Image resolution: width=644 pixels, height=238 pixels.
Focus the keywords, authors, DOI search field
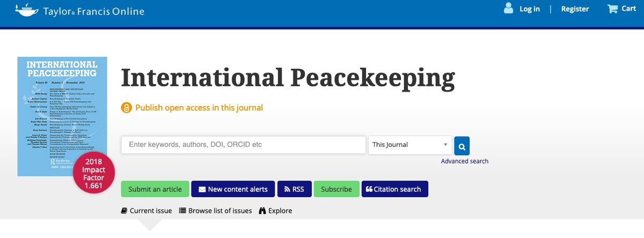[x=244, y=145]
